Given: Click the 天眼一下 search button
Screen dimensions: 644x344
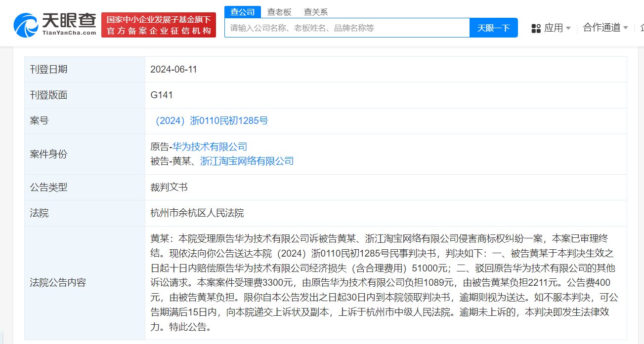Looking at the screenshot, I should coord(493,28).
